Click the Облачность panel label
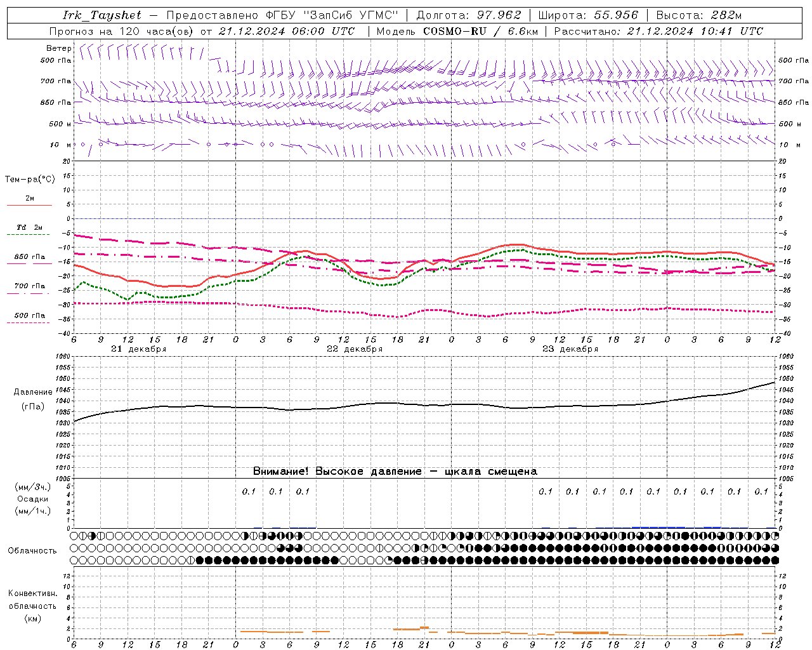 pos(32,551)
